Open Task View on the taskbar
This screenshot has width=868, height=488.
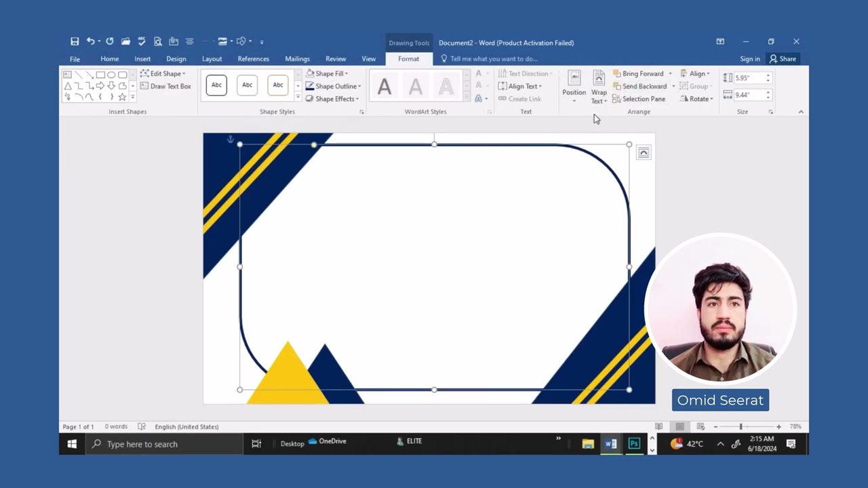(x=256, y=444)
